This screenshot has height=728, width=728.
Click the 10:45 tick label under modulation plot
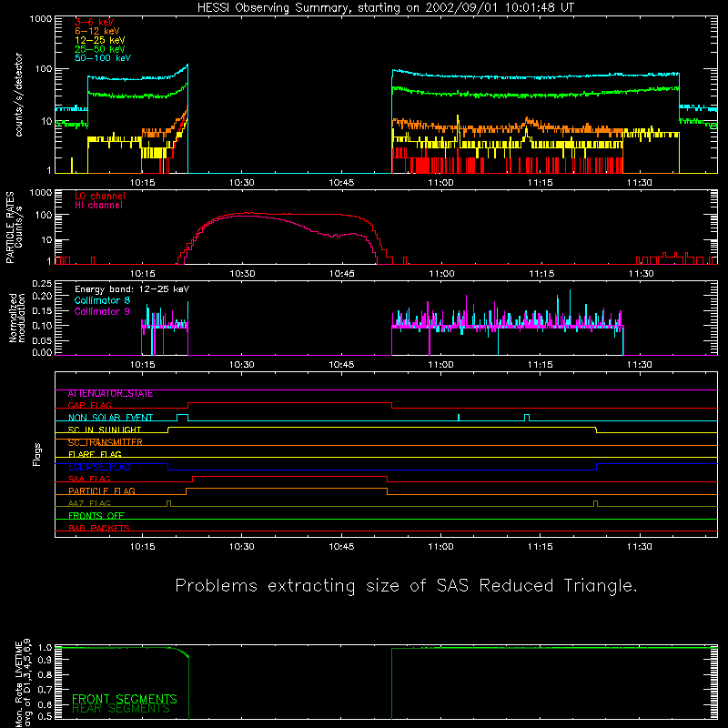(342, 365)
